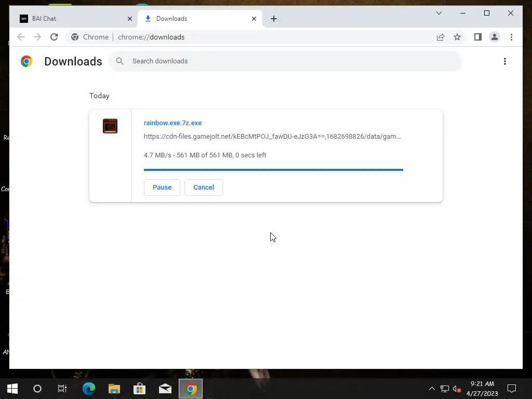532x399 pixels.
Task: Select the Downloads tab
Action: (x=200, y=19)
